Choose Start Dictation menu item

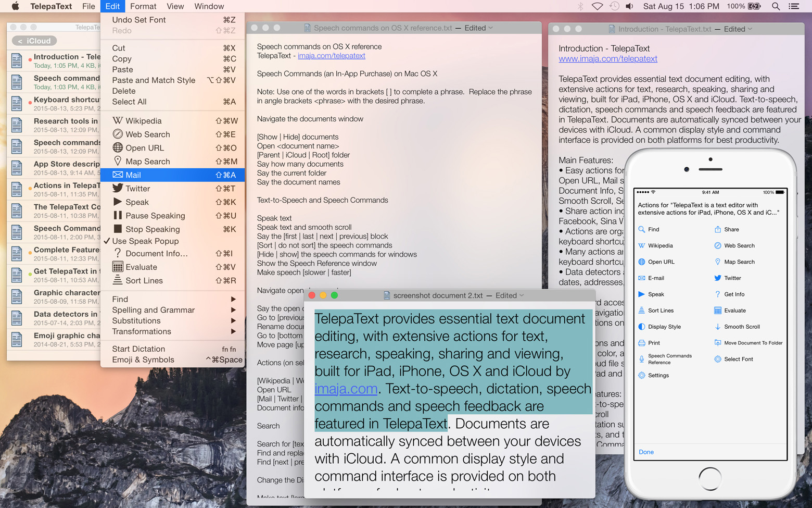click(x=172, y=349)
